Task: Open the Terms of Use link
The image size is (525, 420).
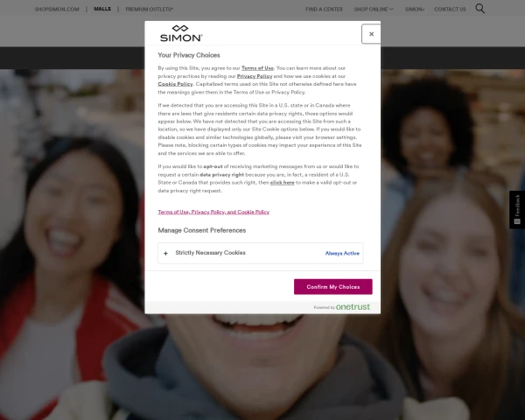Action: pos(257,68)
